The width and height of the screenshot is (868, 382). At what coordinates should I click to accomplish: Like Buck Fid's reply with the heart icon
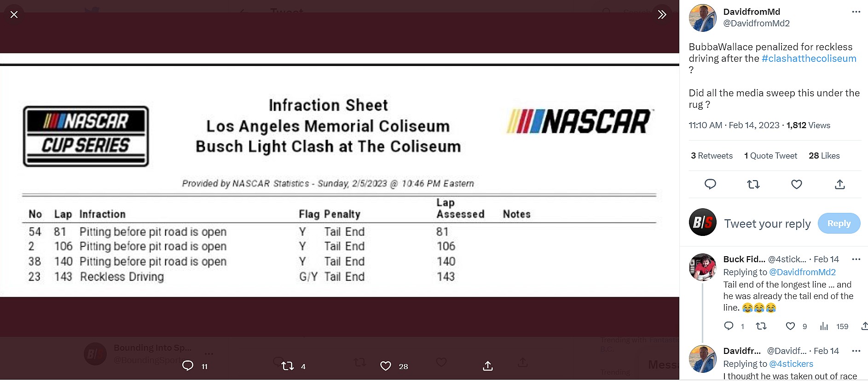790,326
